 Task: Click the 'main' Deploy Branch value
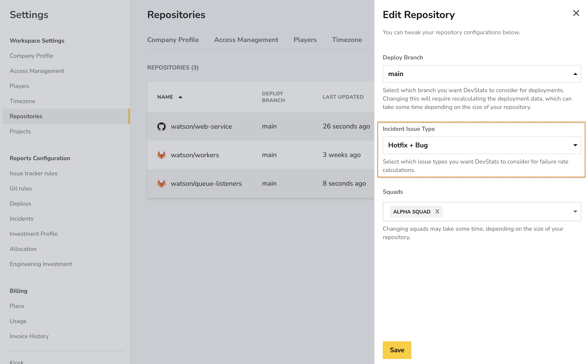[x=396, y=74]
